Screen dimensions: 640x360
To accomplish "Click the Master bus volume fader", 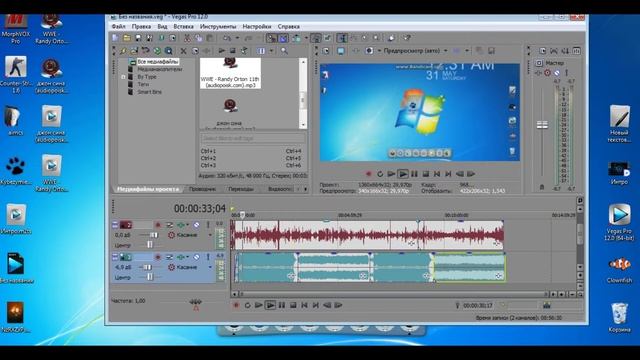I will [542, 125].
